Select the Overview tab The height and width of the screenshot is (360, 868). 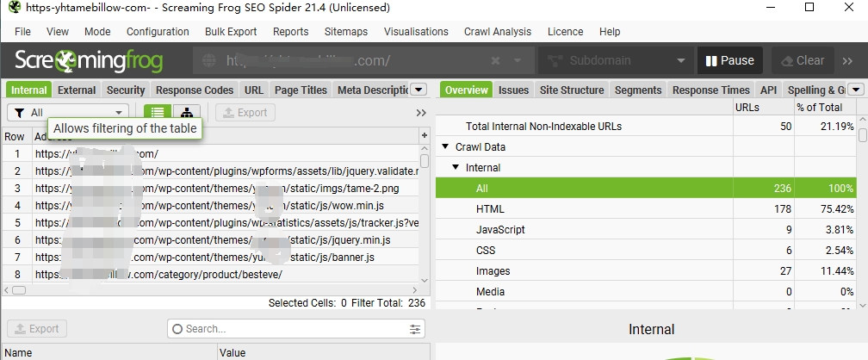point(466,90)
